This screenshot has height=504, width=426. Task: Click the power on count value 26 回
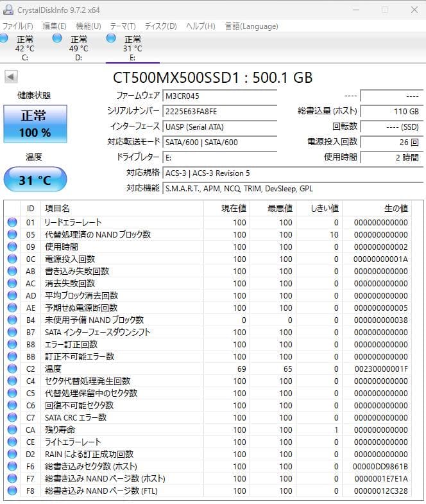391,142
